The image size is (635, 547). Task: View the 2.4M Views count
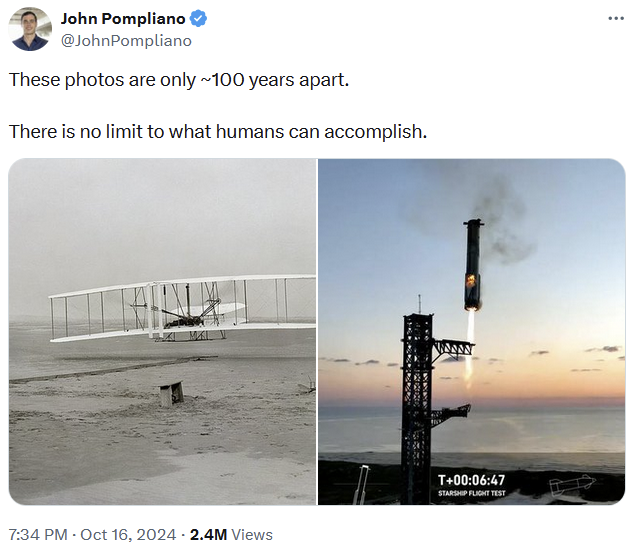(231, 535)
